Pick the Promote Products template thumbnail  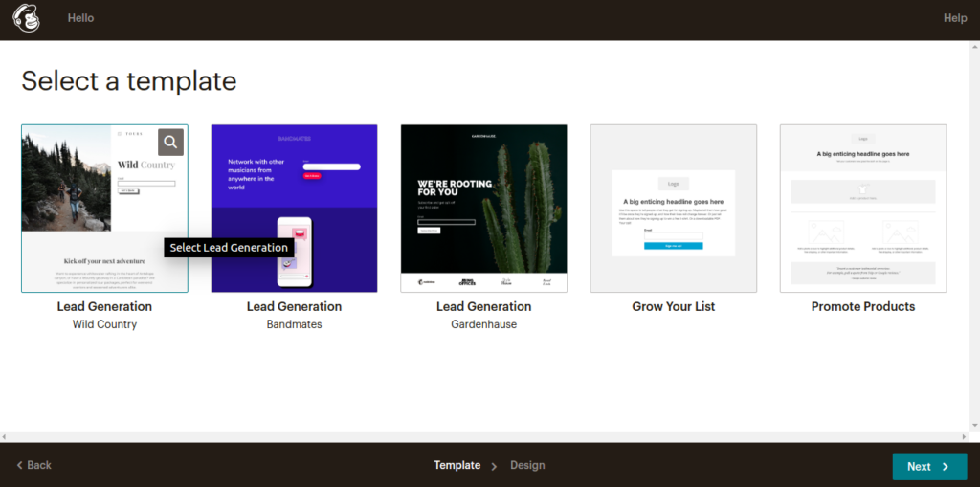[863, 209]
